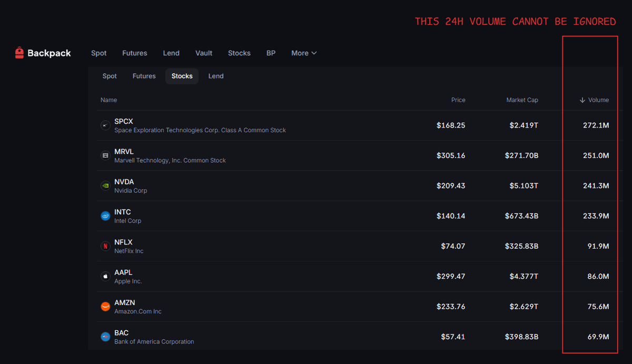Click the SPCX stock logo icon

click(x=105, y=125)
